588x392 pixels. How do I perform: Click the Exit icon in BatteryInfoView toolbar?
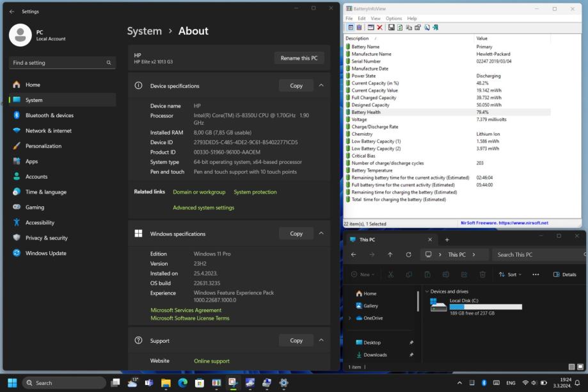[436, 28]
